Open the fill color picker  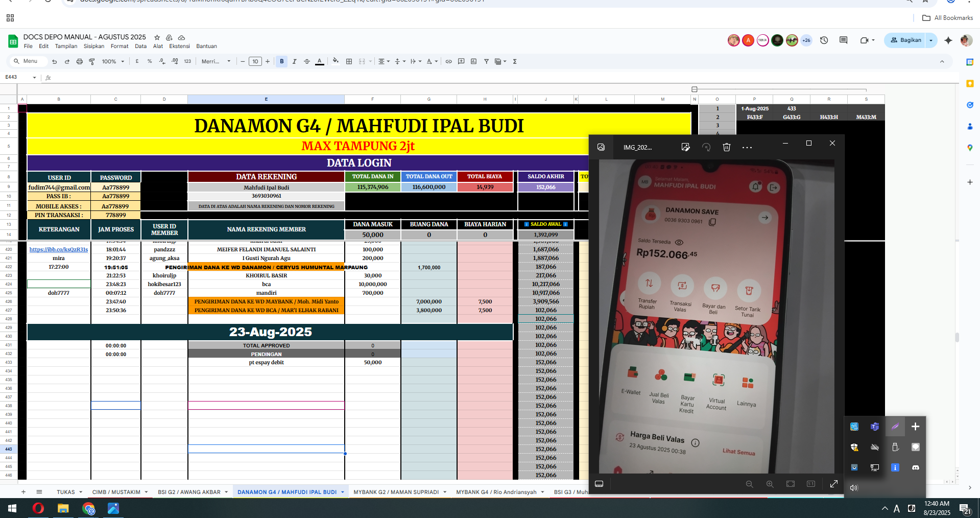[x=336, y=61]
